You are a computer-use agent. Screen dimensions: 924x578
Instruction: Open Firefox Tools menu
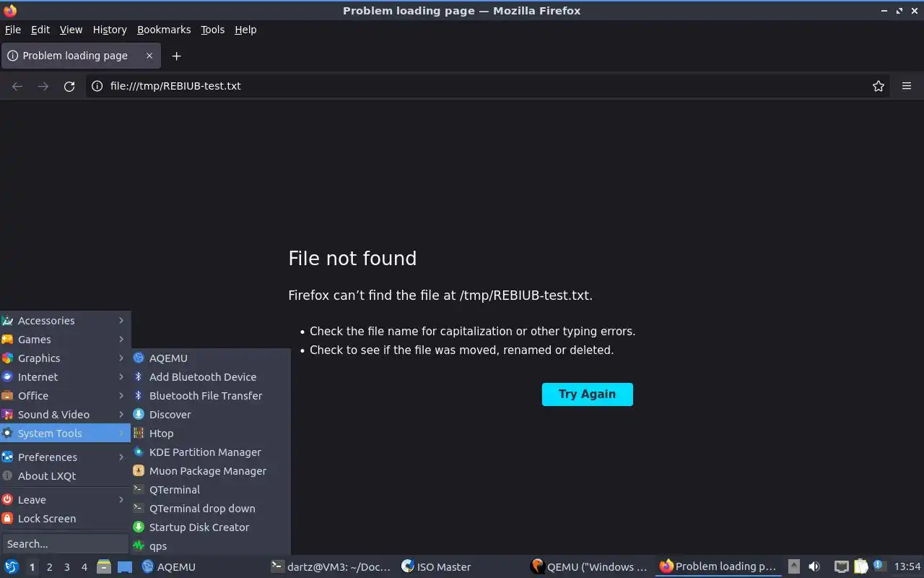point(212,30)
